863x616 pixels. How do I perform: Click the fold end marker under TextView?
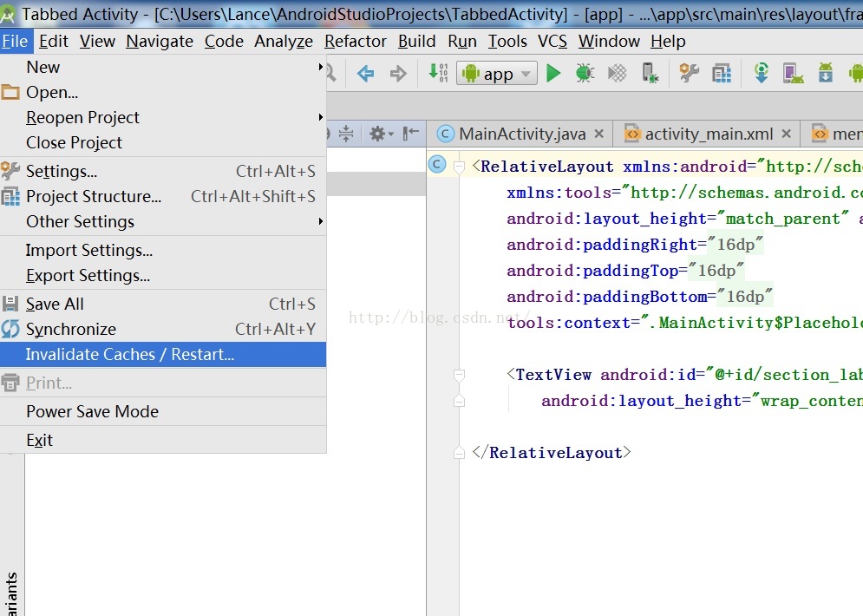point(459,400)
